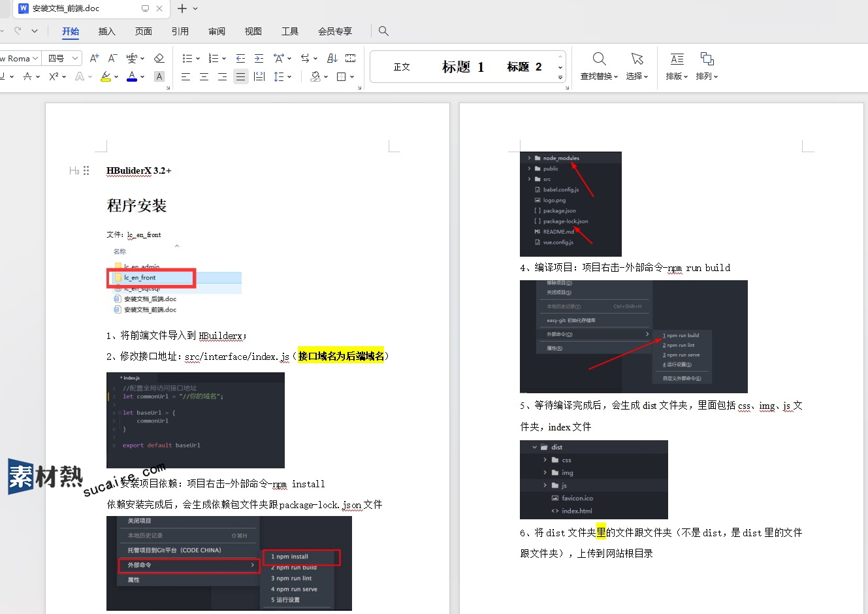The image size is (868, 614).
Task: Open the quick access toolbar customize chevron
Action: coord(35,31)
